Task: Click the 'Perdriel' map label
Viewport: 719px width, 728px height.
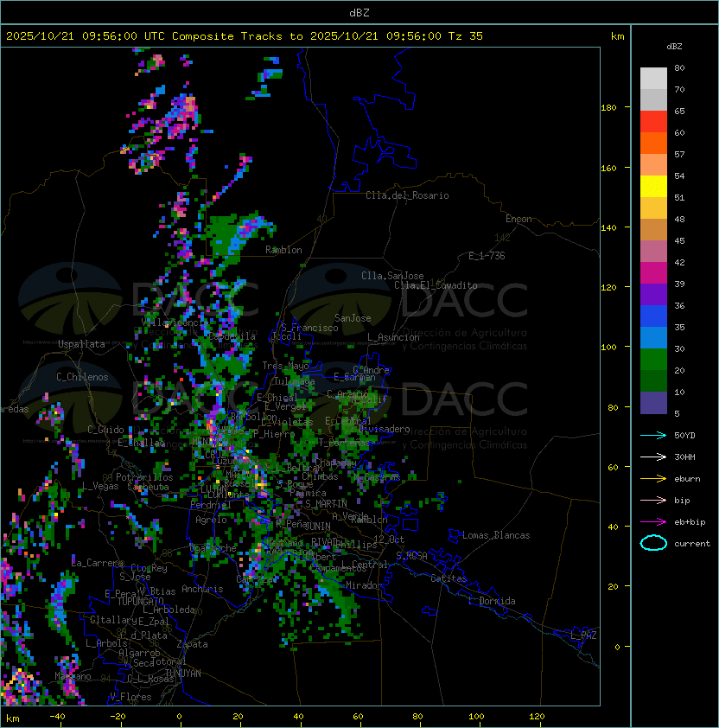Action: tap(211, 505)
